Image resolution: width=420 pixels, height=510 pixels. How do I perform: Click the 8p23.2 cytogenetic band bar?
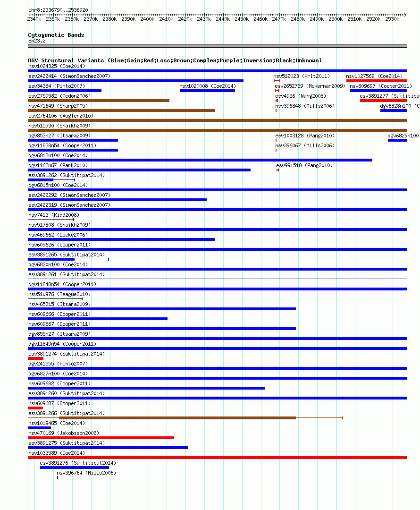(217, 46)
